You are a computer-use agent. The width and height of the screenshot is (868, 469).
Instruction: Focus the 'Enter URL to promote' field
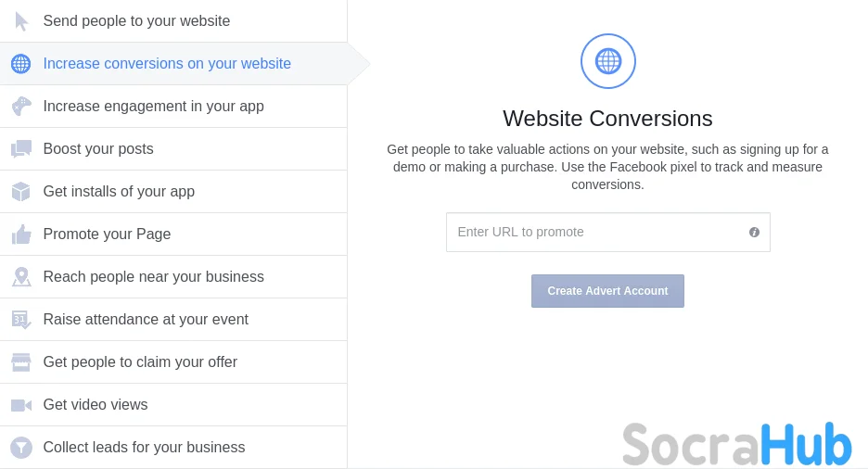point(598,233)
